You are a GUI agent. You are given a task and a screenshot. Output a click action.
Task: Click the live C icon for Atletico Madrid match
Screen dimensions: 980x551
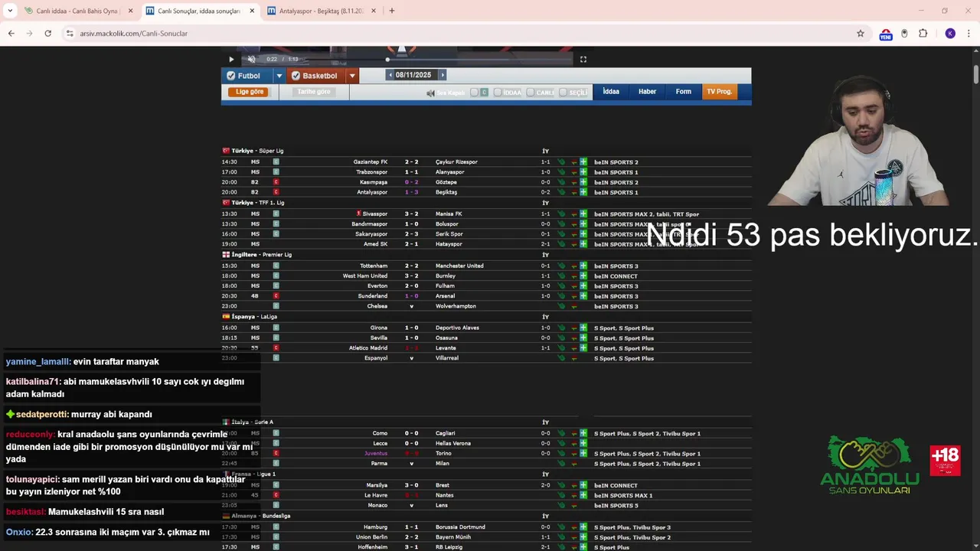tap(276, 347)
